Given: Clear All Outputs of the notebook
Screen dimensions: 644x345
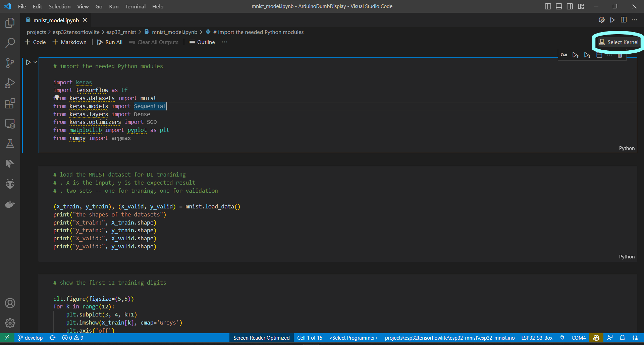Looking at the screenshot, I should 154,42.
